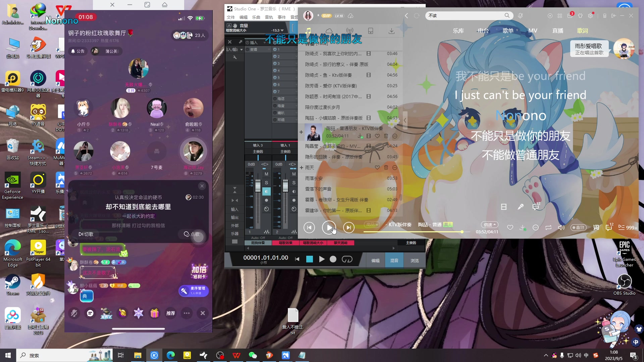The width and height of the screenshot is (644, 362).
Task: Toggle desktop lyrics with the 词 icon
Action: [596, 228]
